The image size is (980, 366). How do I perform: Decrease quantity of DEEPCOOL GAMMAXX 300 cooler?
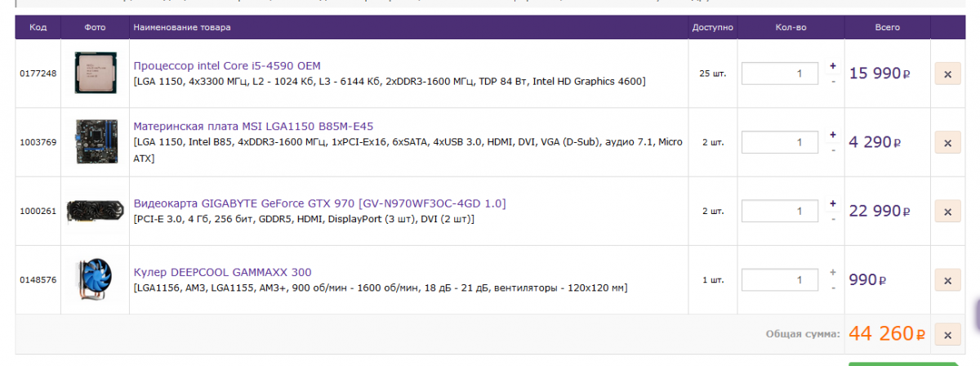click(833, 288)
